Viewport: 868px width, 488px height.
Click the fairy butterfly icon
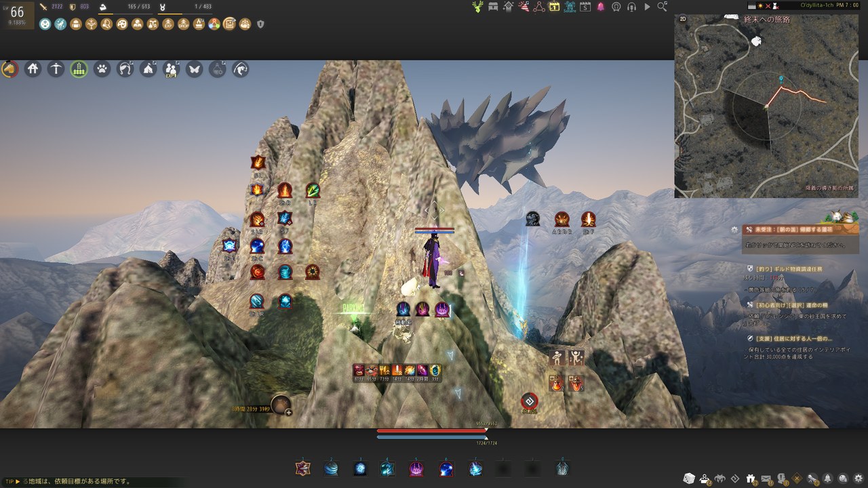pyautogui.click(x=195, y=68)
